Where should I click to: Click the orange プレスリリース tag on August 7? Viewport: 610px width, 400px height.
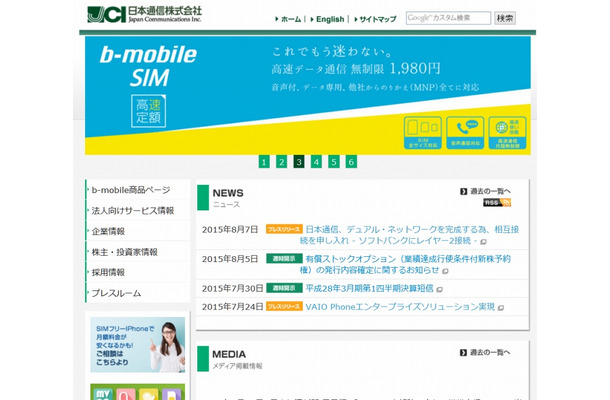tap(284, 229)
